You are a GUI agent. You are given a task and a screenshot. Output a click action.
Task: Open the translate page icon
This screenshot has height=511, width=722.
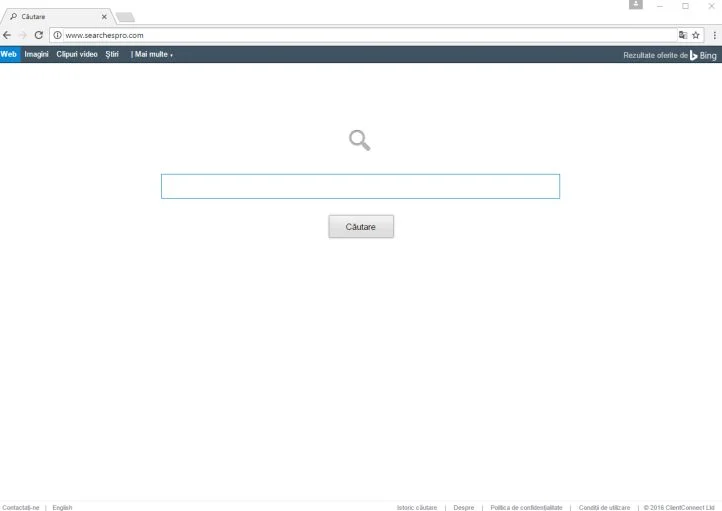pyautogui.click(x=682, y=35)
